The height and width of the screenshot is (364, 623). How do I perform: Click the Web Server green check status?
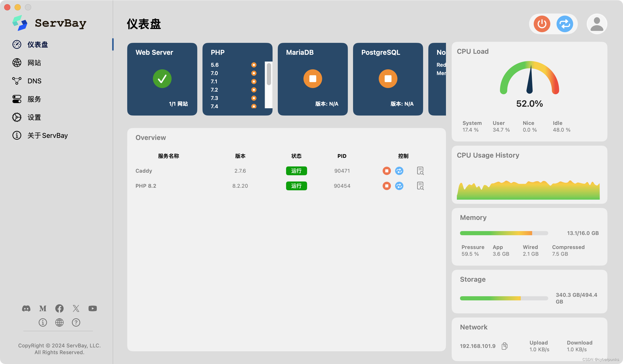coord(162,79)
